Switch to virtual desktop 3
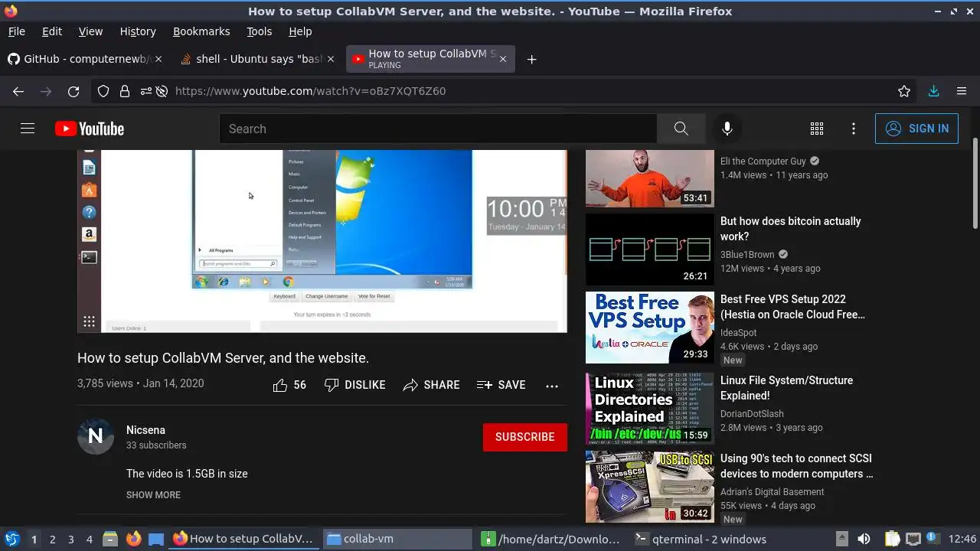Screen dimensions: 980x551 [x=70, y=539]
